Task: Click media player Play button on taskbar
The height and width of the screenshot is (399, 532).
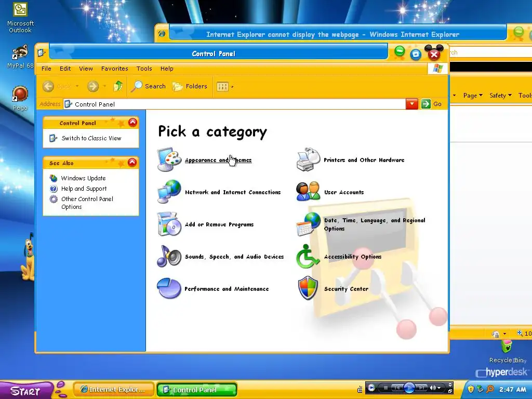Action: tap(409, 388)
